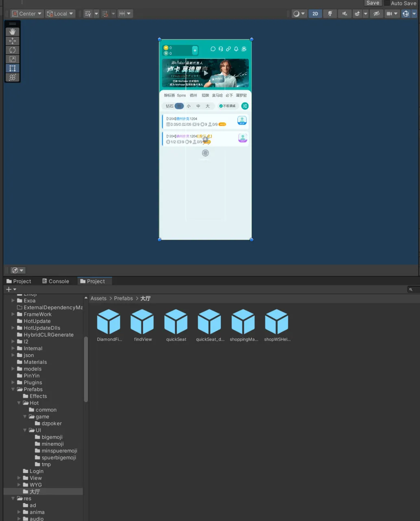
Task: Click the scene audio mute icon
Action: point(344,14)
